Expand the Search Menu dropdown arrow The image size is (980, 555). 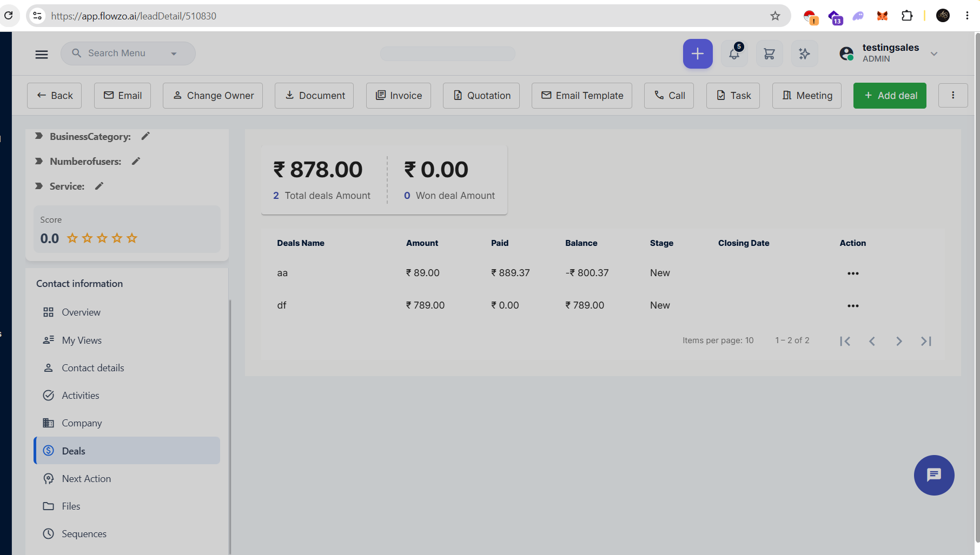click(174, 54)
